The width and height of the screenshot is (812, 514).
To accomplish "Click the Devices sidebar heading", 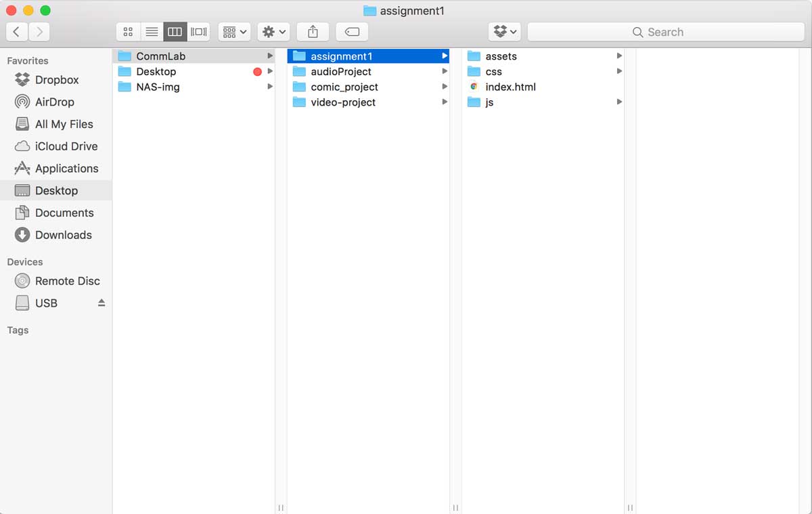I will click(x=25, y=262).
